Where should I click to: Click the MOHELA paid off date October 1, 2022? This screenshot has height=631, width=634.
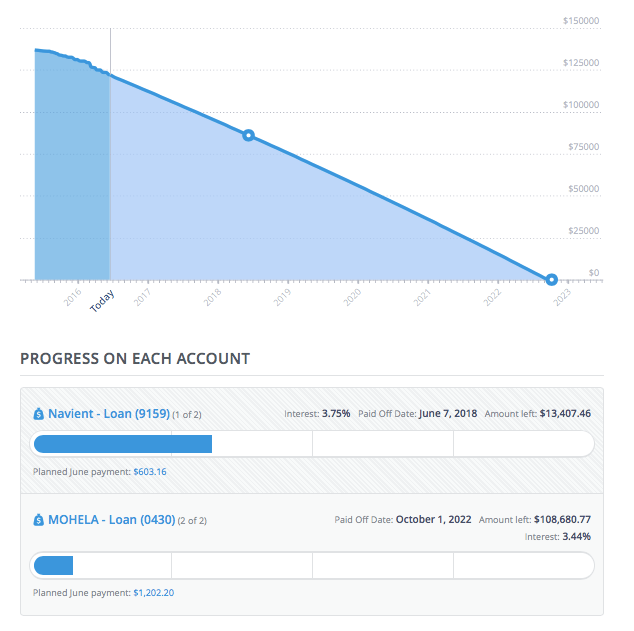(433, 520)
